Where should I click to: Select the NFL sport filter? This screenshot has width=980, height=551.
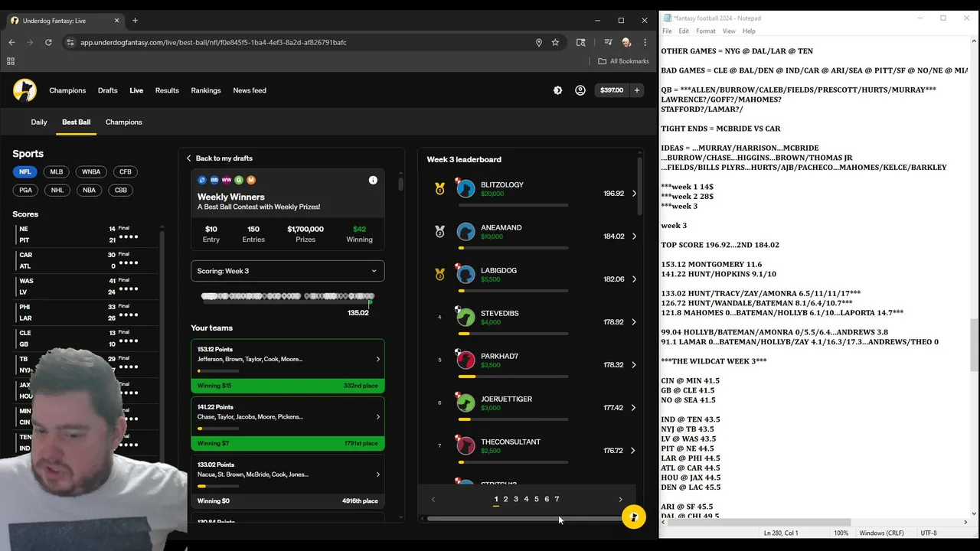pos(25,172)
